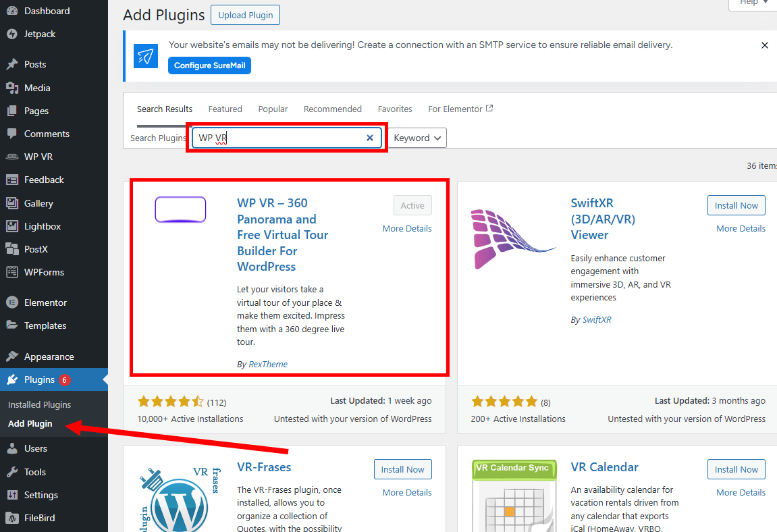Open Jetpack via its lightning icon
This screenshot has width=777, height=532.
[x=12, y=34]
